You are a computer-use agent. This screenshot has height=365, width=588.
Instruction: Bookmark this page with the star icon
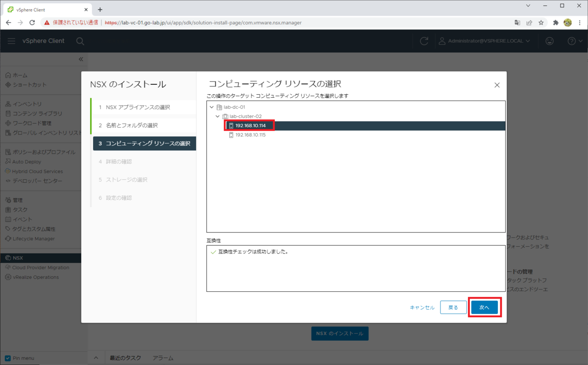(541, 23)
